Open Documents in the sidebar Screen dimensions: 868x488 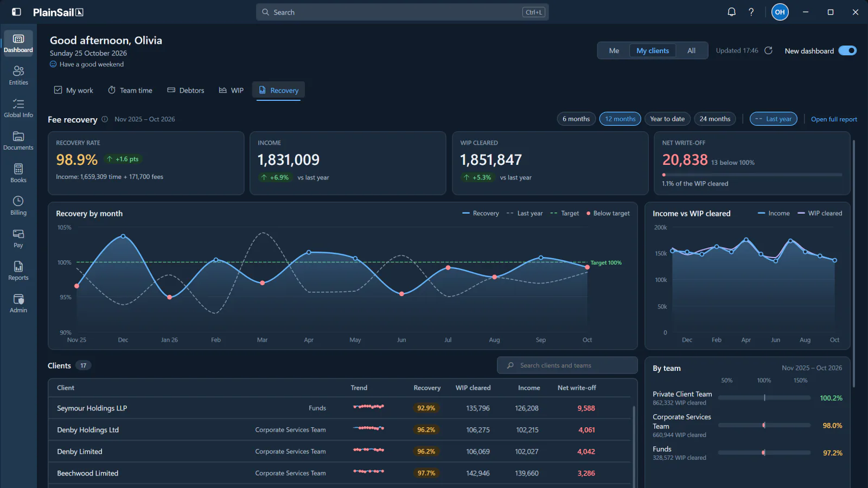[18, 140]
